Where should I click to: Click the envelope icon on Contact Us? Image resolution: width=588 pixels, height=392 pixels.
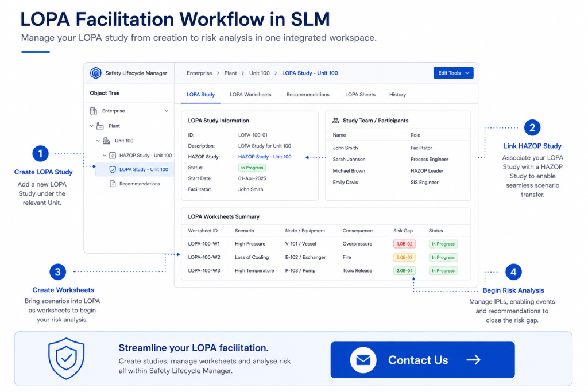coord(363,360)
